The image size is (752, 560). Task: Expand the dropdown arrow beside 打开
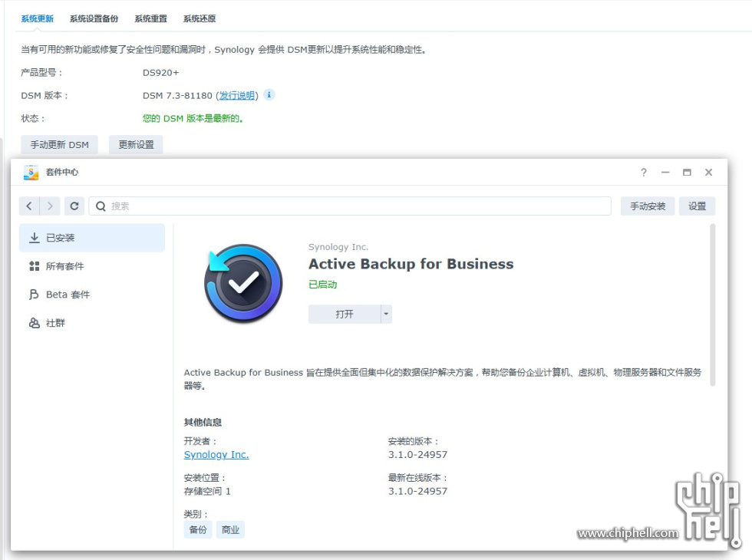pyautogui.click(x=387, y=314)
